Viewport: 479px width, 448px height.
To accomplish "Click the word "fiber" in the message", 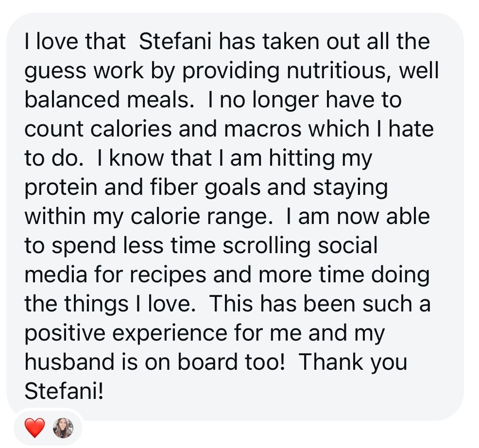I will (174, 188).
